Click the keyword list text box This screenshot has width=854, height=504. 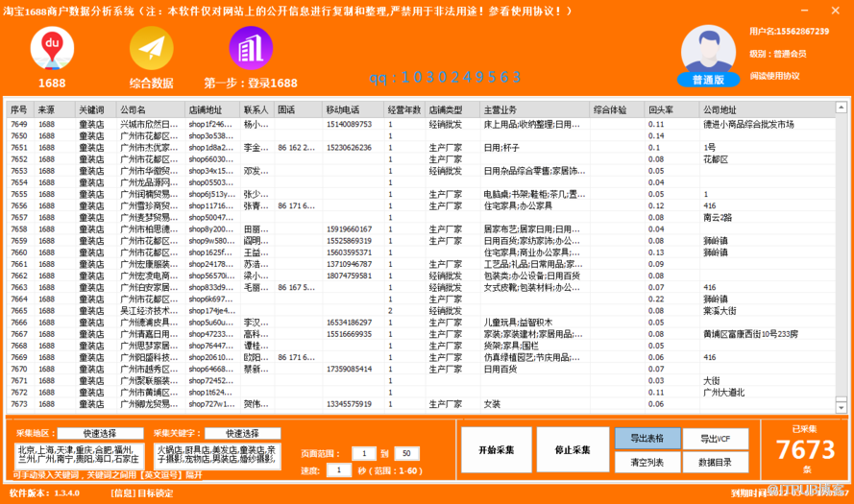coord(216,456)
